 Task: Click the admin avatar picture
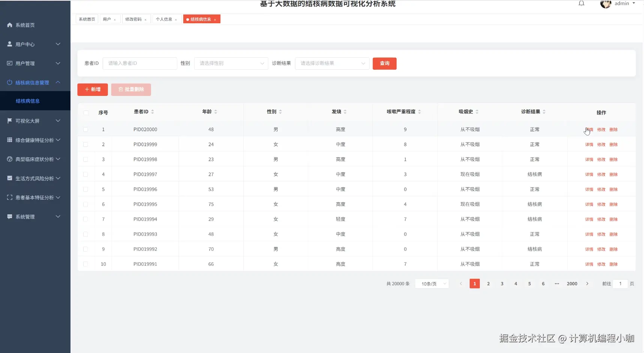tap(605, 4)
